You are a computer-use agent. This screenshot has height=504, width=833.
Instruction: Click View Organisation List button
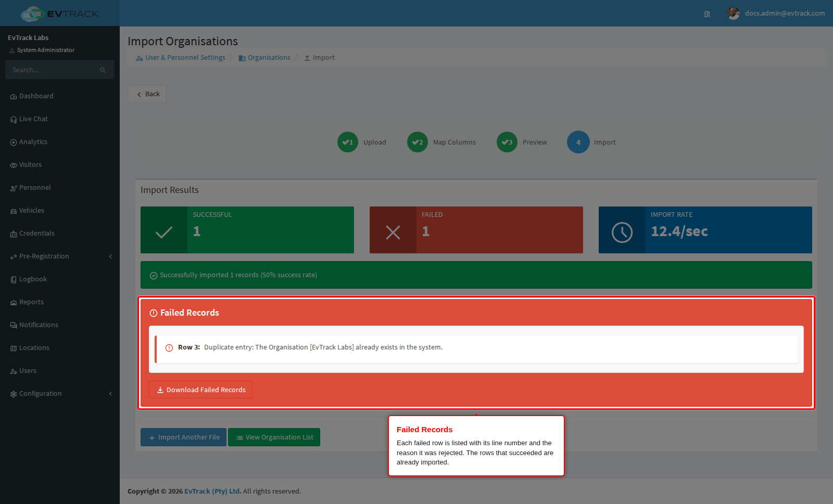point(274,437)
